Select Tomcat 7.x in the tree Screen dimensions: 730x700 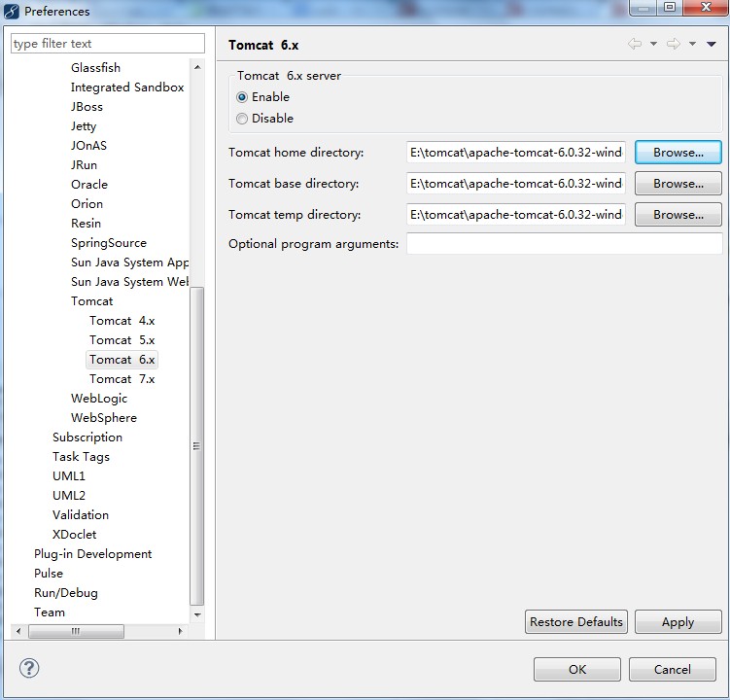coord(122,379)
